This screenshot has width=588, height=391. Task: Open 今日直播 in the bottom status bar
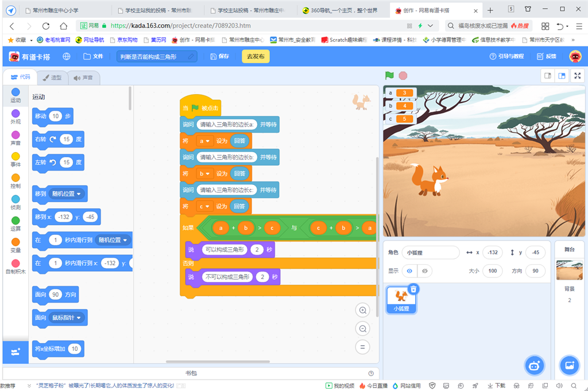tap(373, 385)
